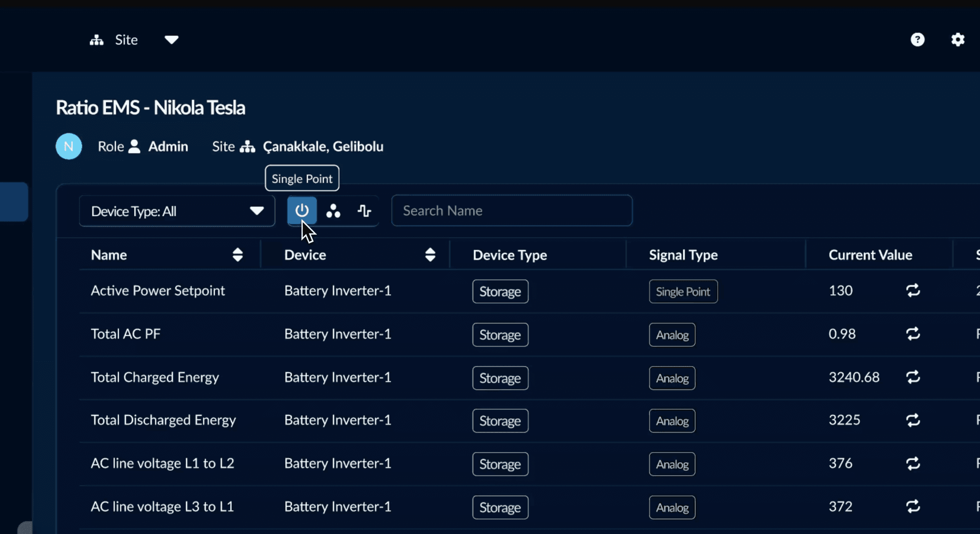Open the Device Type: All dropdown

(x=177, y=211)
